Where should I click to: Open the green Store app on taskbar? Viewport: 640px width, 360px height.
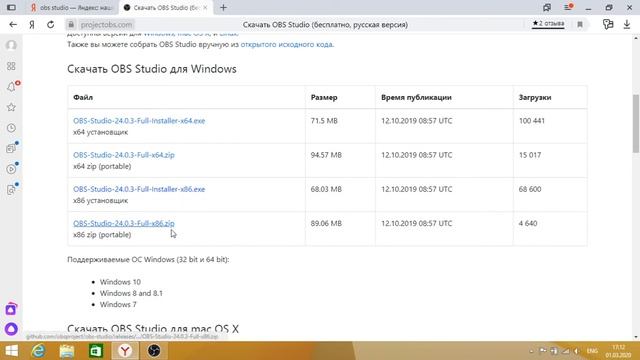pos(96,351)
